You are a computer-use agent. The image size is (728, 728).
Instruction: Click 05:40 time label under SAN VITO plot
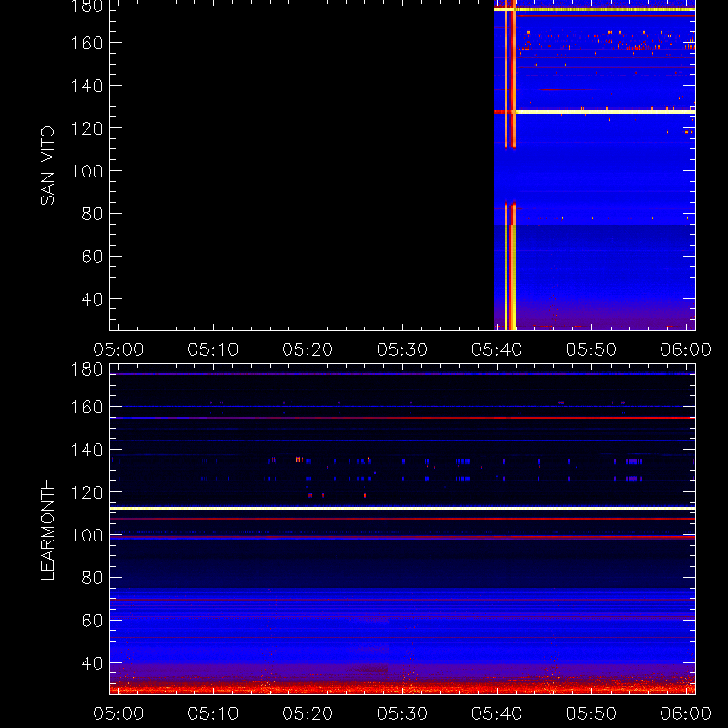497,349
